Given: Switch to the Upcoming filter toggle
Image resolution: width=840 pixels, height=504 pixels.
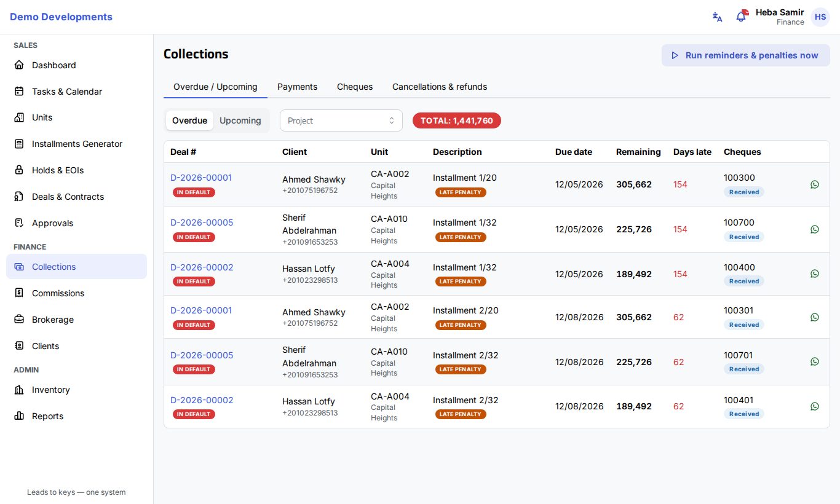Looking at the screenshot, I should pos(240,120).
